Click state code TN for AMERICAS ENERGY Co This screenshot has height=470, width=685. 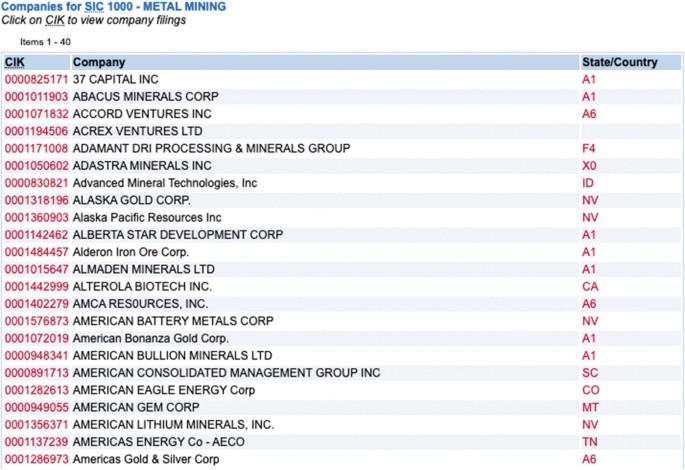589,442
